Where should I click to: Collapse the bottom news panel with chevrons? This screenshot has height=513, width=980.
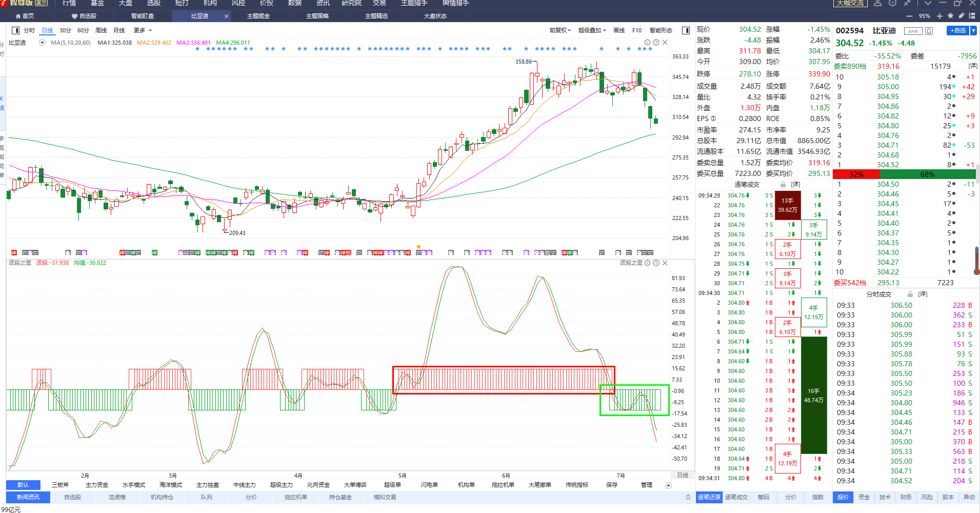[688, 497]
